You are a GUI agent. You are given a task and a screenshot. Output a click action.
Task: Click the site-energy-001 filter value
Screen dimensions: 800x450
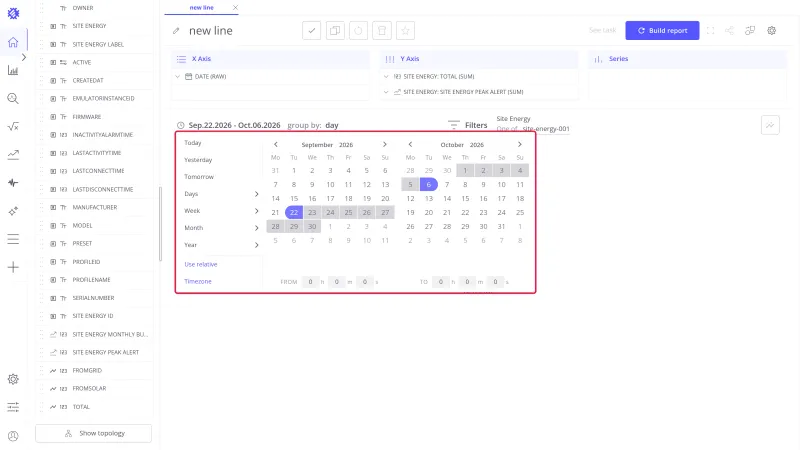pyautogui.click(x=546, y=129)
